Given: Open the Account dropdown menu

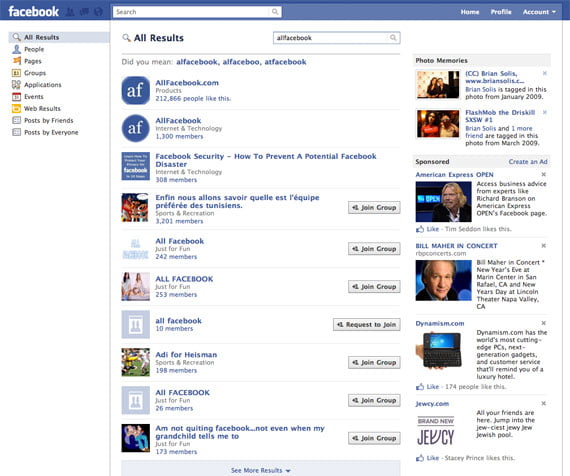Looking at the screenshot, I should (x=539, y=12).
